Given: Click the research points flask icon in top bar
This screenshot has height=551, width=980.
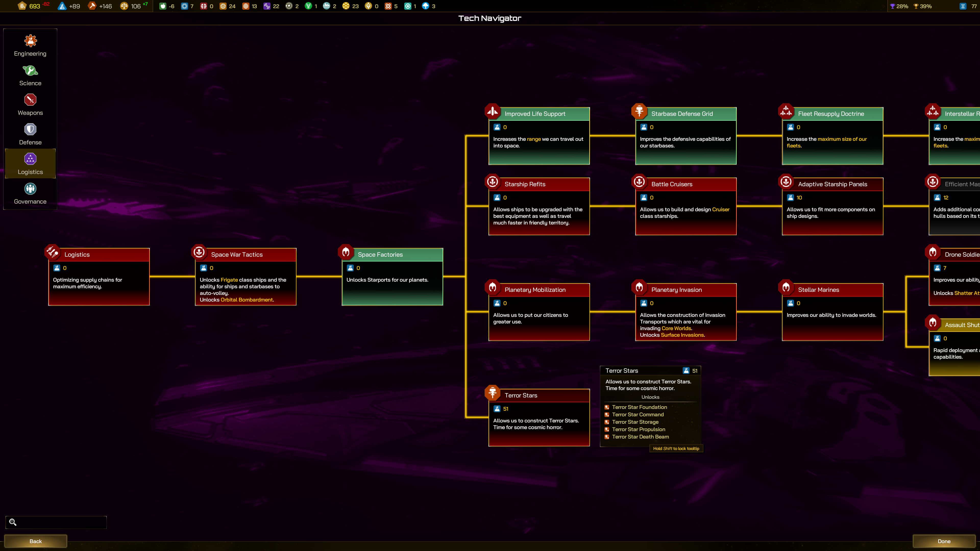Looking at the screenshot, I should tap(62, 6).
